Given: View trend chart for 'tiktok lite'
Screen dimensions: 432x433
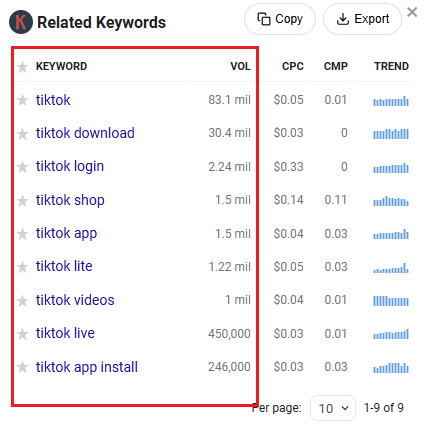Looking at the screenshot, I should pyautogui.click(x=391, y=268).
